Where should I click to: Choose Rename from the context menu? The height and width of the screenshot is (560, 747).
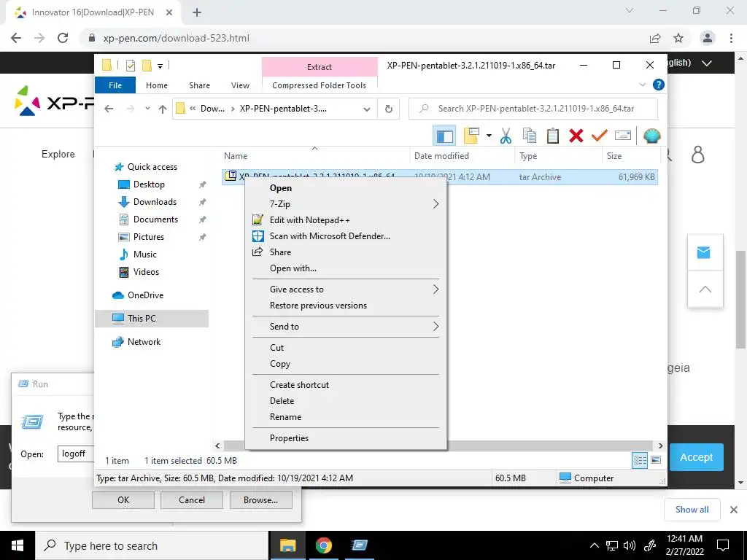tap(344, 416)
